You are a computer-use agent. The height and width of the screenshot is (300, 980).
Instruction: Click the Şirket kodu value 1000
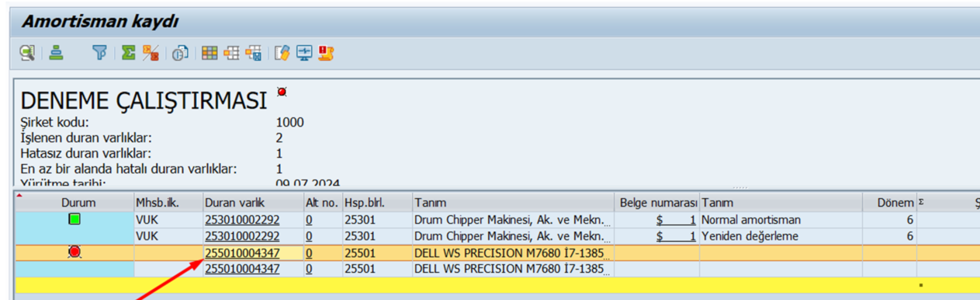pyautogui.click(x=290, y=122)
